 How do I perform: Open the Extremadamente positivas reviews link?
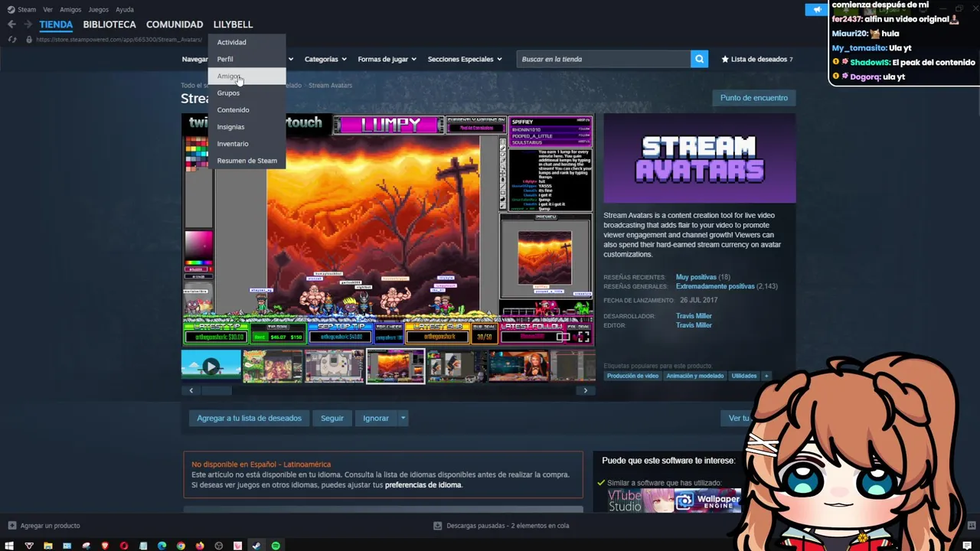(715, 286)
